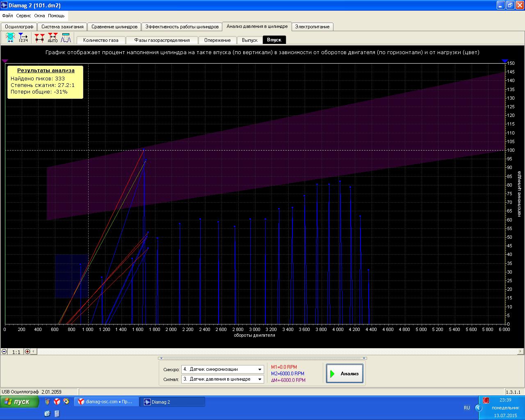Image resolution: width=525 pixels, height=420 pixels.
Task: Click the Анализ run button
Action: [345, 374]
